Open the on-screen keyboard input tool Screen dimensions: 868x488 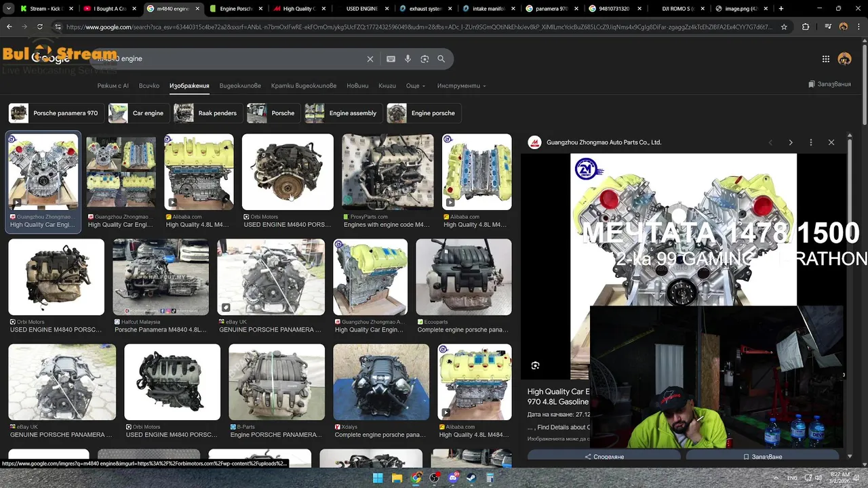tap(391, 59)
